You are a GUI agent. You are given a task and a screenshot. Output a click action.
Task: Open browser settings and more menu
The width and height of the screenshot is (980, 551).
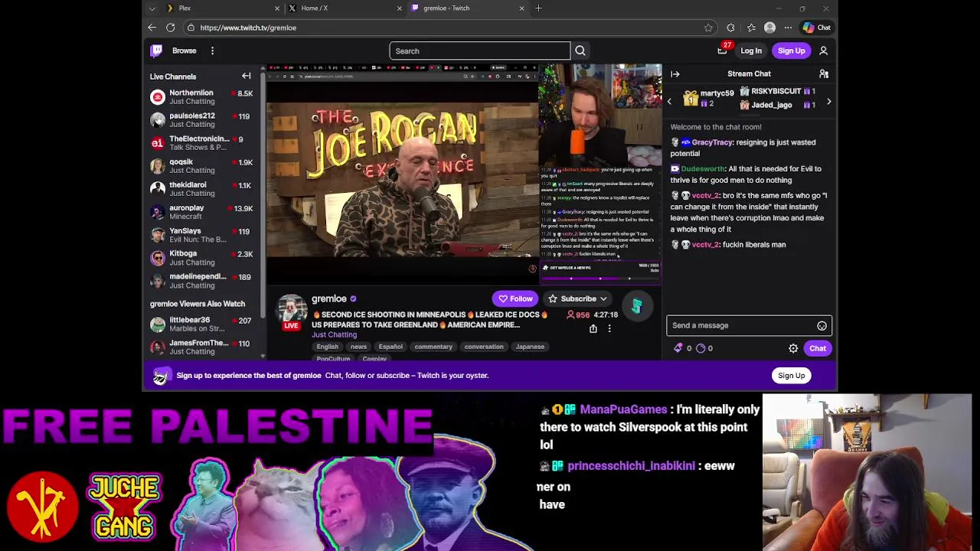(x=788, y=28)
